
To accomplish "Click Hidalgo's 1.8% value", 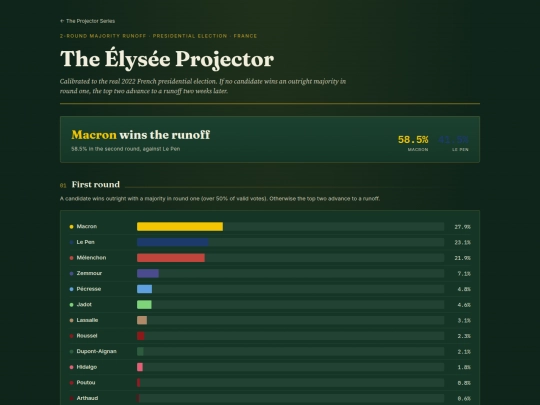I will point(464,367).
